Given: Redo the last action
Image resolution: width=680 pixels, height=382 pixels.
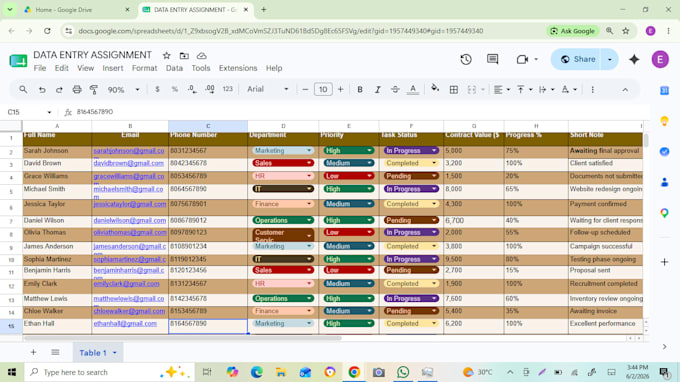Looking at the screenshot, I should (x=59, y=89).
